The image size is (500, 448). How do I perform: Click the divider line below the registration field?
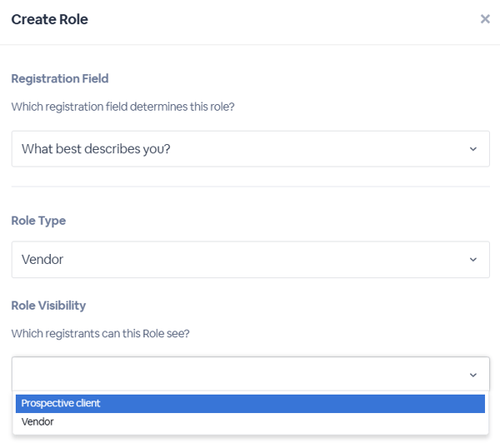(251, 187)
